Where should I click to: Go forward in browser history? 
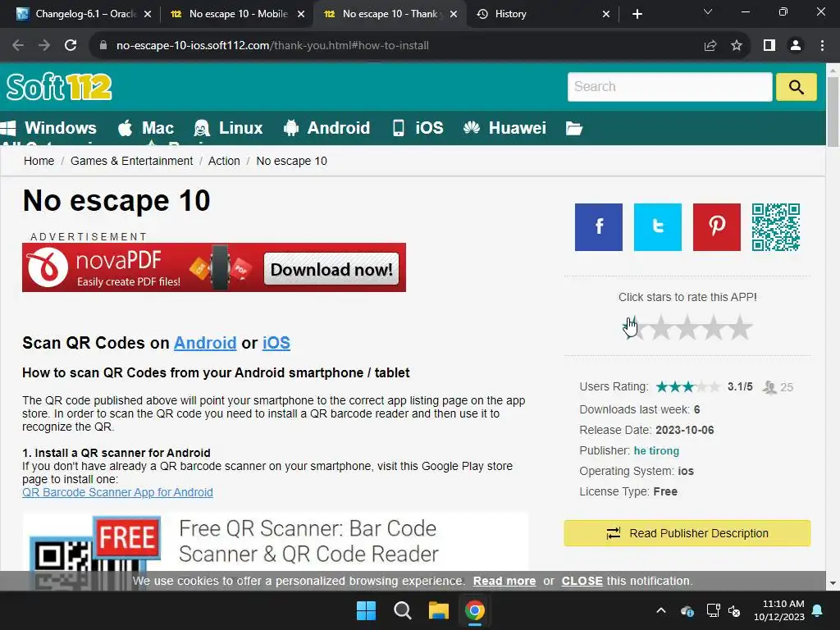coord(44,45)
